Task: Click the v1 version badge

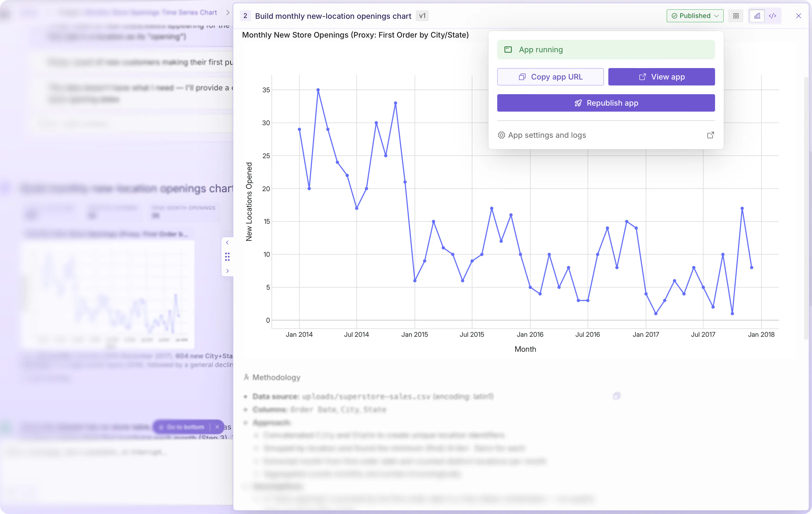Action: click(422, 16)
